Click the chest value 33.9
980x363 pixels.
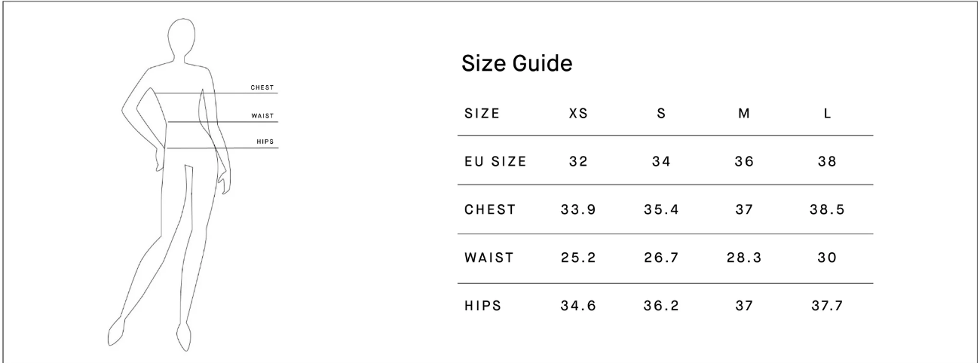click(x=578, y=210)
